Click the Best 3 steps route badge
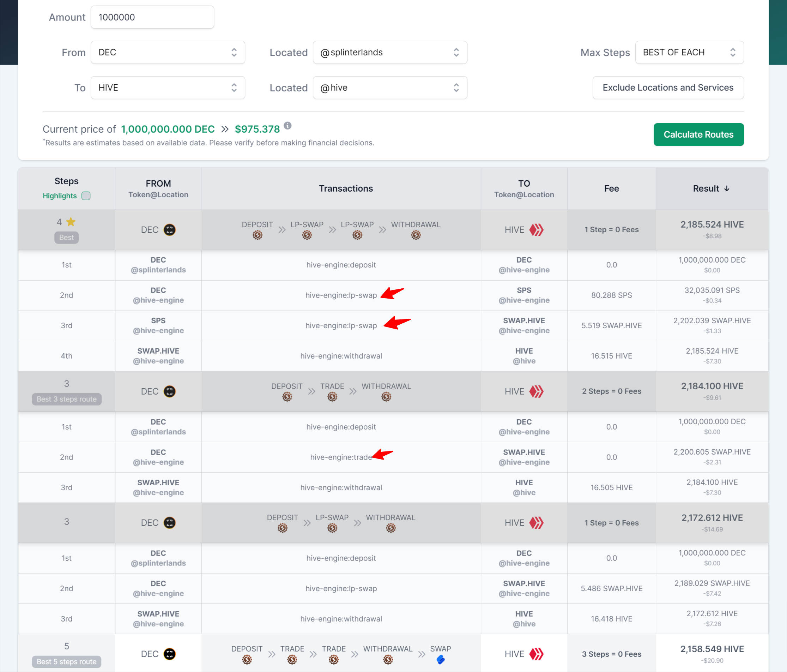This screenshot has height=672, width=787. (x=66, y=399)
